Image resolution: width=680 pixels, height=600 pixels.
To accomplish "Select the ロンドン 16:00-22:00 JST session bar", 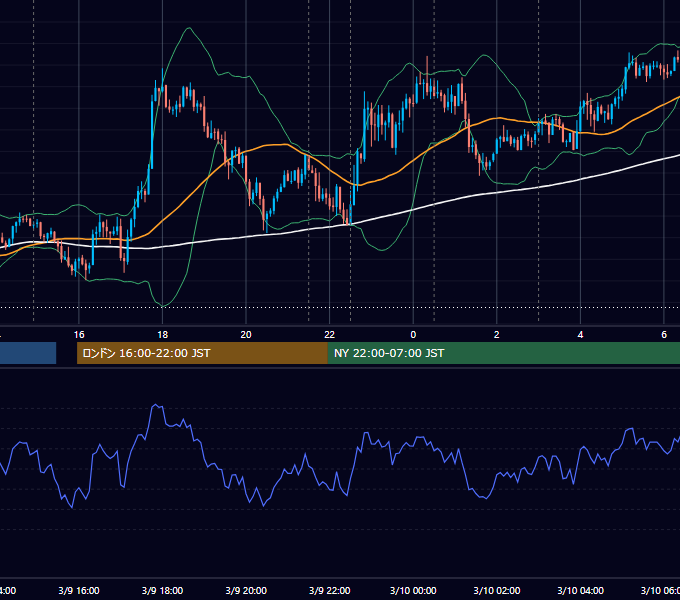I will click(202, 353).
